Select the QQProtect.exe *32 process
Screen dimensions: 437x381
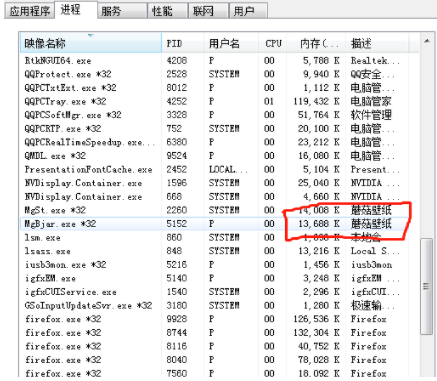214,74
